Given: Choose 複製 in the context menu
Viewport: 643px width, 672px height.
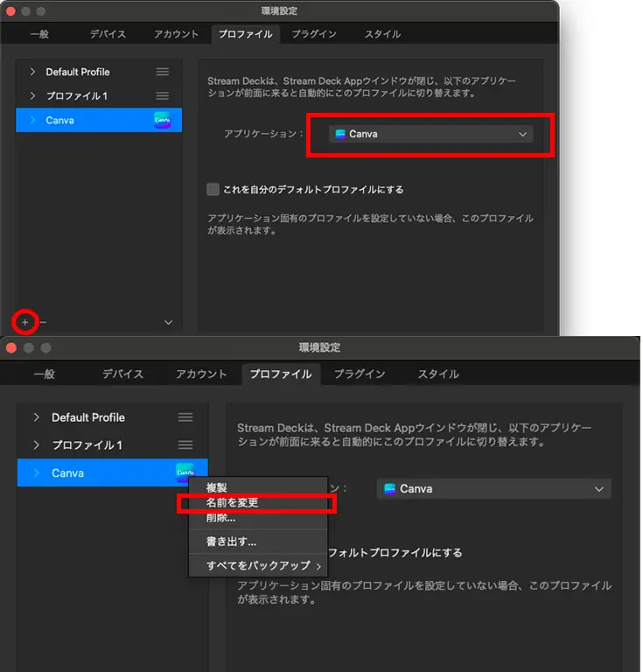Looking at the screenshot, I should click(258, 487).
